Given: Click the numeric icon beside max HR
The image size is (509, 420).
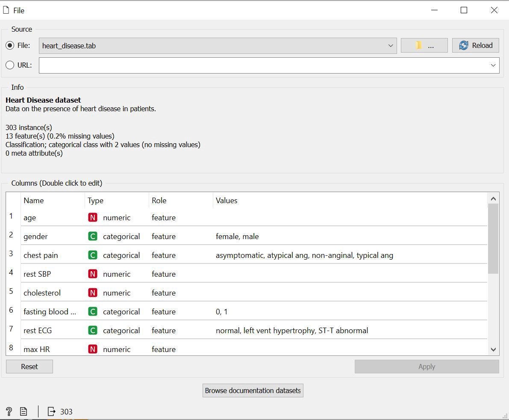Looking at the screenshot, I should (x=93, y=349).
